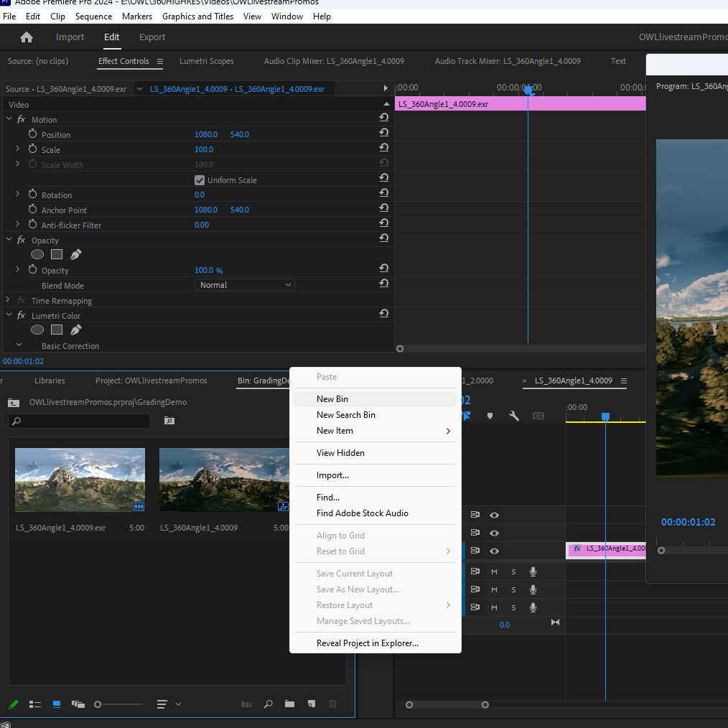Close the LS_360Angle1_4.0009 sequence tab
The height and width of the screenshot is (728, 728).
click(525, 381)
